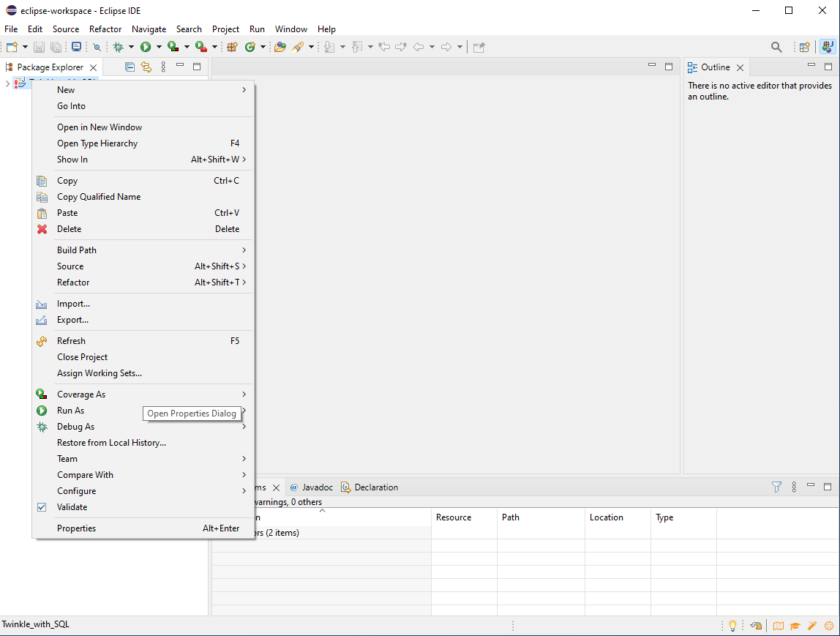840x636 pixels.
Task: Open the Coverage dropdown arrow
Action: click(x=187, y=47)
